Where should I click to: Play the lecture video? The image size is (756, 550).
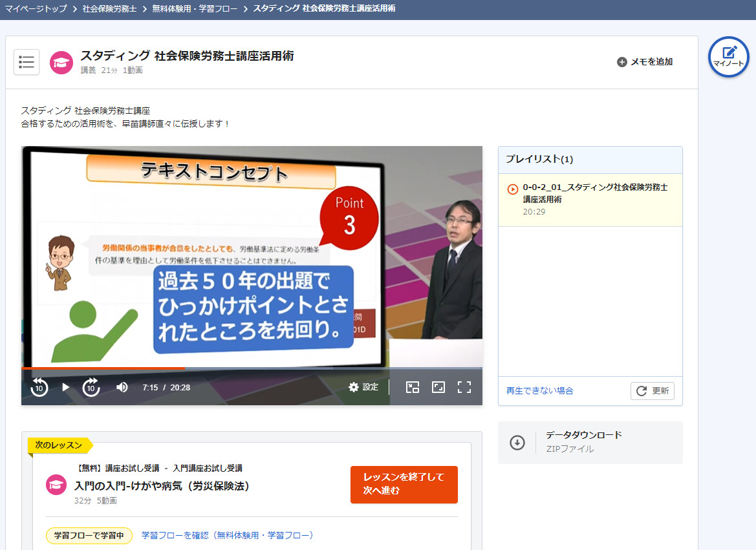click(x=66, y=387)
